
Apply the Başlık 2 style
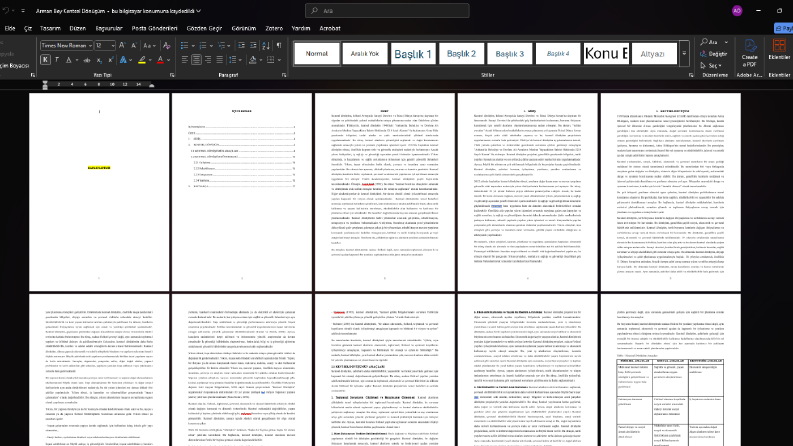coord(461,54)
